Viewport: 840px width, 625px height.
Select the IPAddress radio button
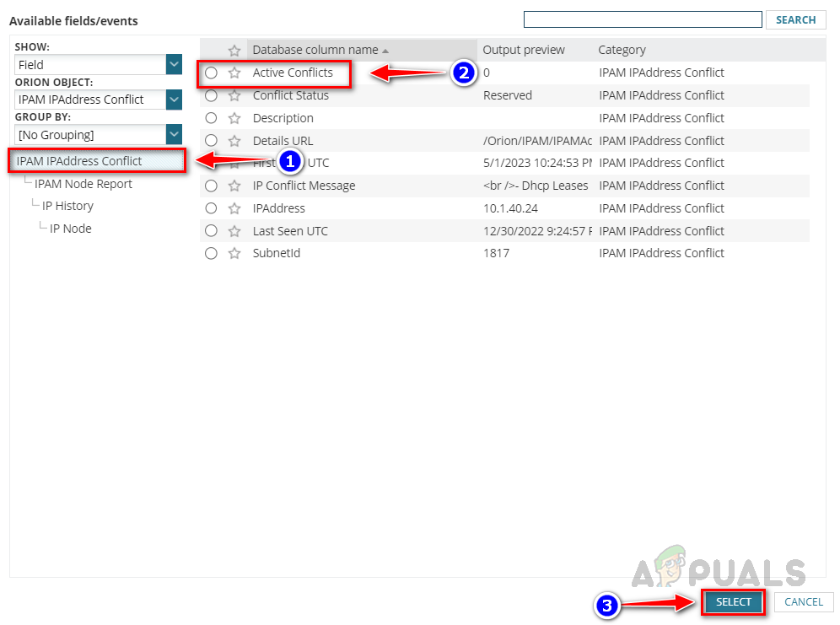click(x=211, y=208)
